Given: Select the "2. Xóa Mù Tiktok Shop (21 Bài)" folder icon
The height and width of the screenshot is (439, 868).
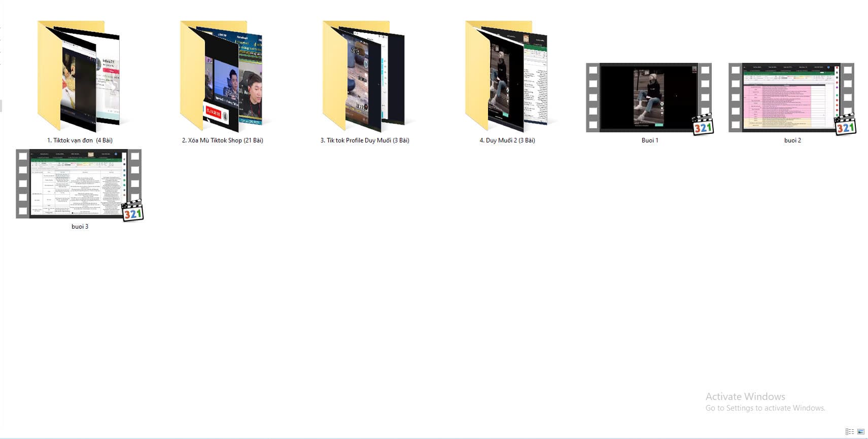Looking at the screenshot, I should click(221, 77).
